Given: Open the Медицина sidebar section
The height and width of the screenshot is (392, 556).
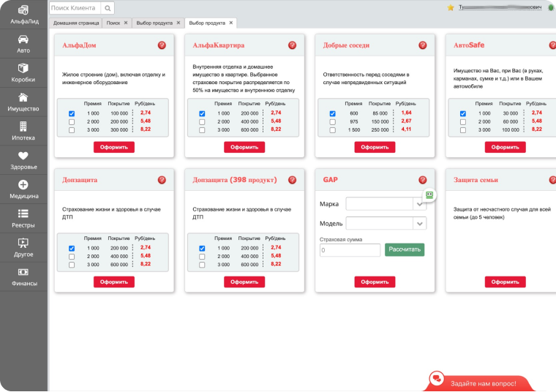Looking at the screenshot, I should pyautogui.click(x=23, y=189).
